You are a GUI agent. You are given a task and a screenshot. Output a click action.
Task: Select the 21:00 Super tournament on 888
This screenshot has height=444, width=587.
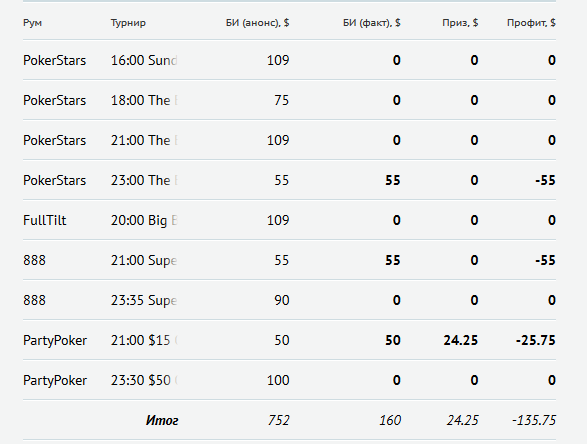tap(144, 261)
